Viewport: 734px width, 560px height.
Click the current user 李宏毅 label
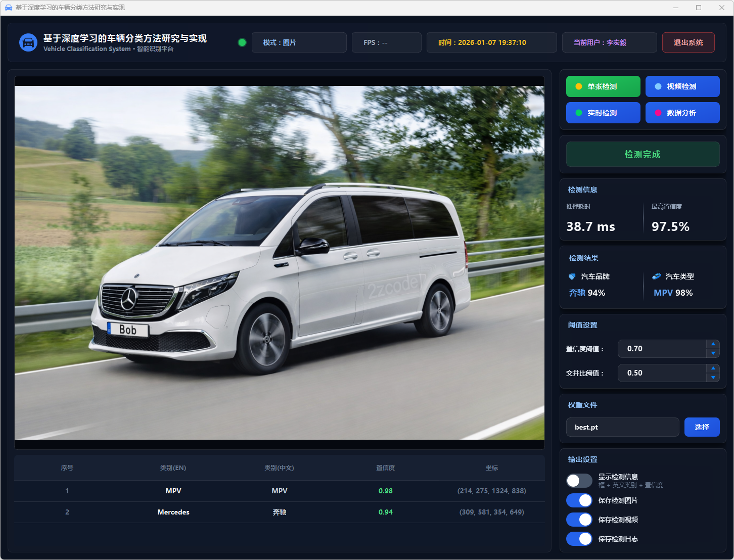point(610,42)
